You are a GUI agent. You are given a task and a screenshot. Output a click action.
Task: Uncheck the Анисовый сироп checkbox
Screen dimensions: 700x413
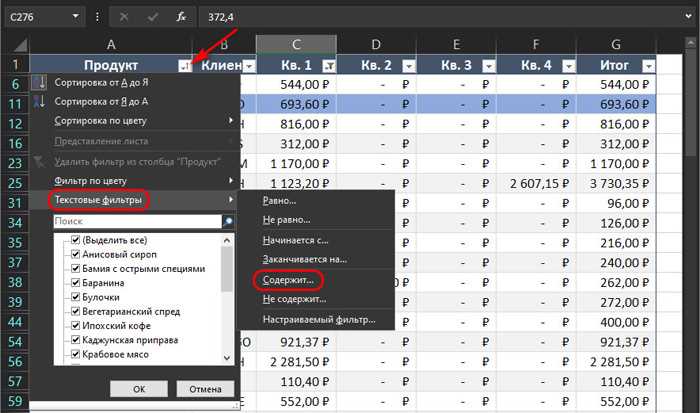tap(75, 254)
